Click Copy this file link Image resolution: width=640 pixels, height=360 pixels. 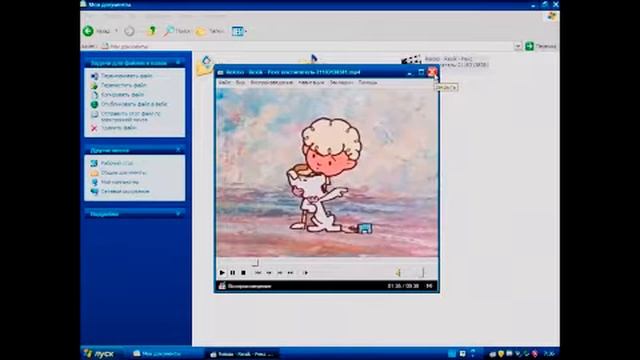[122, 95]
